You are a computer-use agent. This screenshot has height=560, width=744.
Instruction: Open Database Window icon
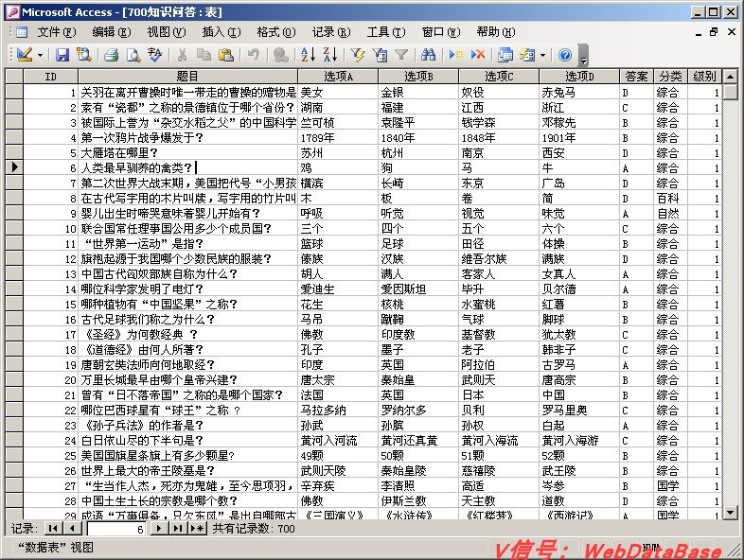click(x=505, y=55)
